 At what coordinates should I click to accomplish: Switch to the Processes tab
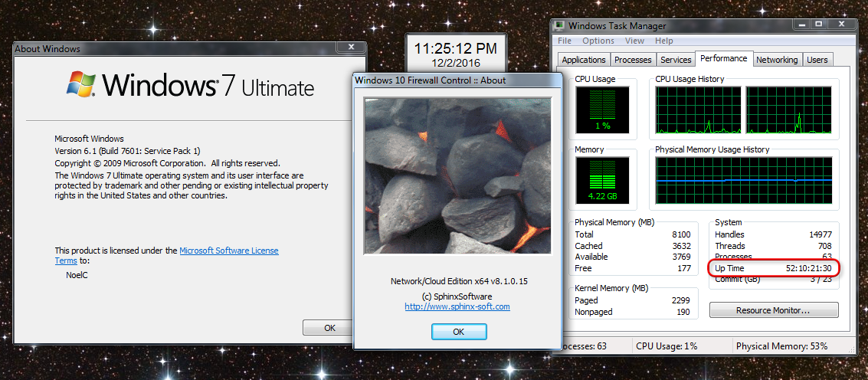point(634,60)
